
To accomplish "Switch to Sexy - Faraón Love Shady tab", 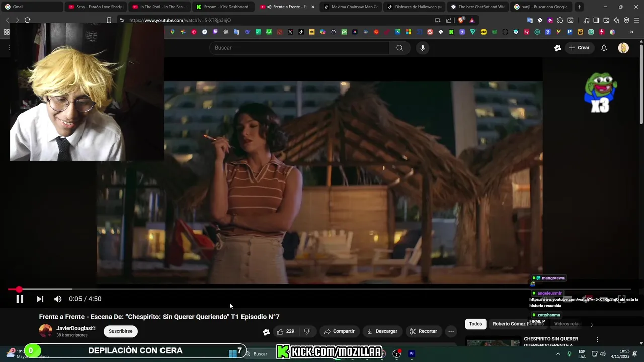I will [x=96, y=7].
